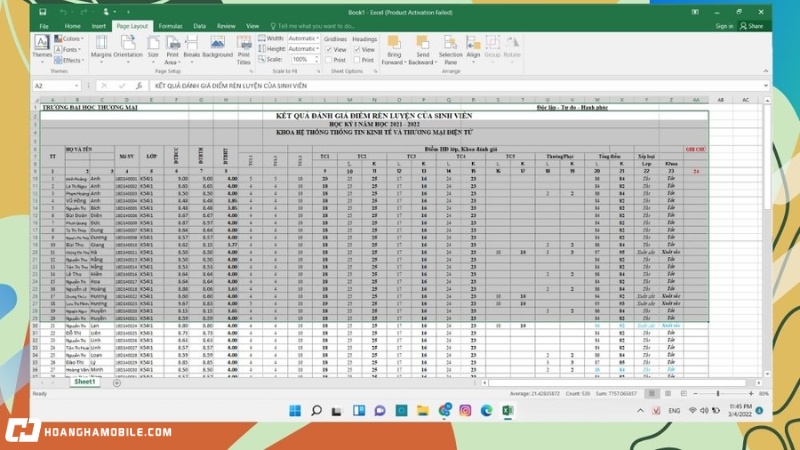Expand the formula bar

pyautogui.click(x=765, y=86)
